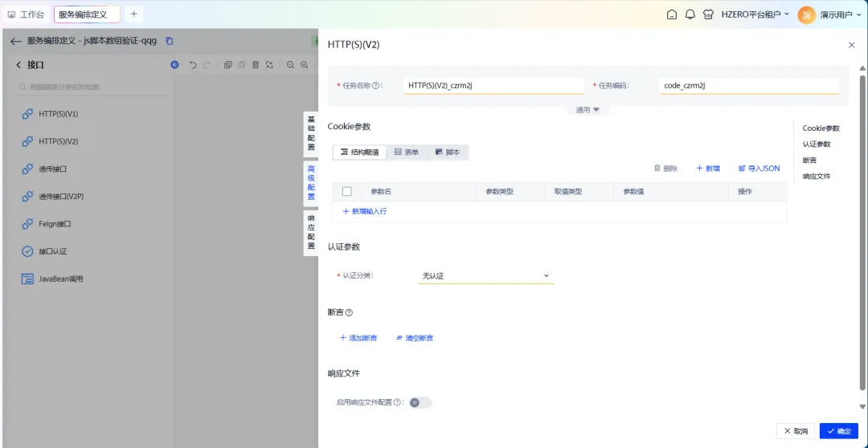Open the 工作台 tab
Screen dimensions: 868x448
[x=26, y=15]
